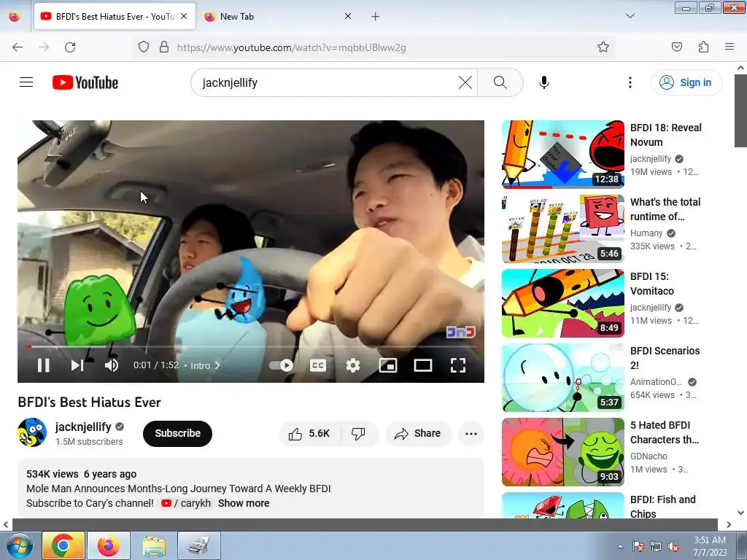The width and height of the screenshot is (747, 560).
Task: Clear the search box with the X
Action: pos(465,82)
